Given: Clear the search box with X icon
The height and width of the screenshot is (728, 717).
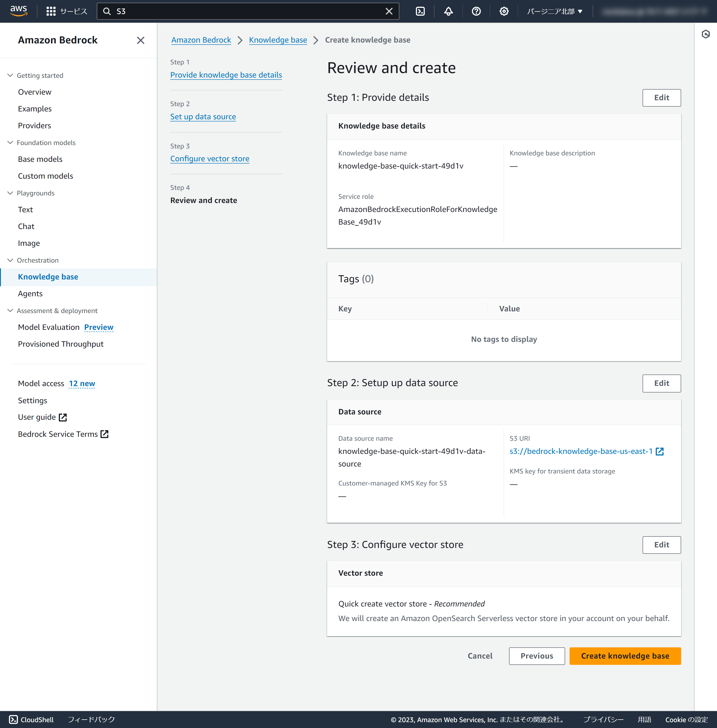Looking at the screenshot, I should pos(389,11).
